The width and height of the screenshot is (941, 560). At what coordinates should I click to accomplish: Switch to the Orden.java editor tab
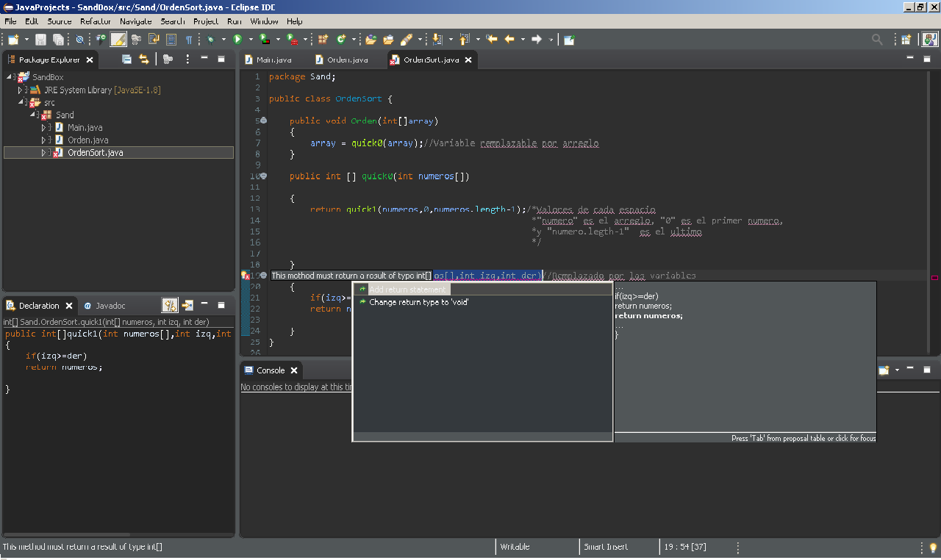(x=340, y=60)
